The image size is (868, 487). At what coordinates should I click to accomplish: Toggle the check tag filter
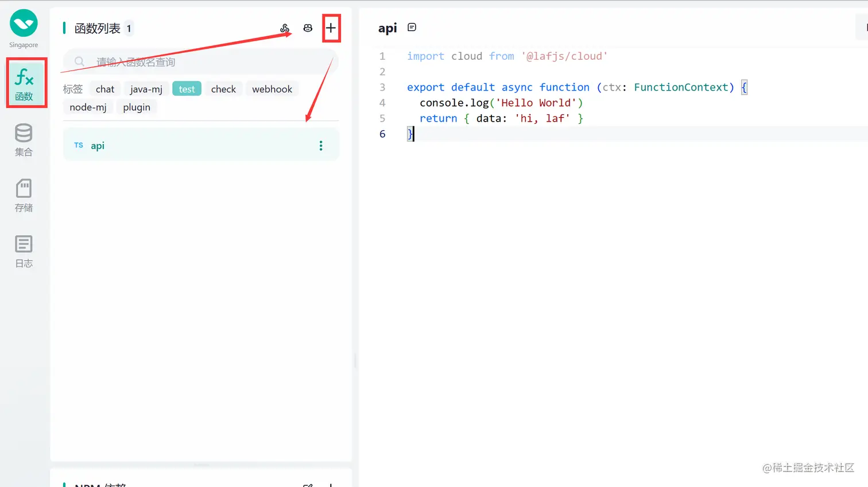[x=223, y=89]
